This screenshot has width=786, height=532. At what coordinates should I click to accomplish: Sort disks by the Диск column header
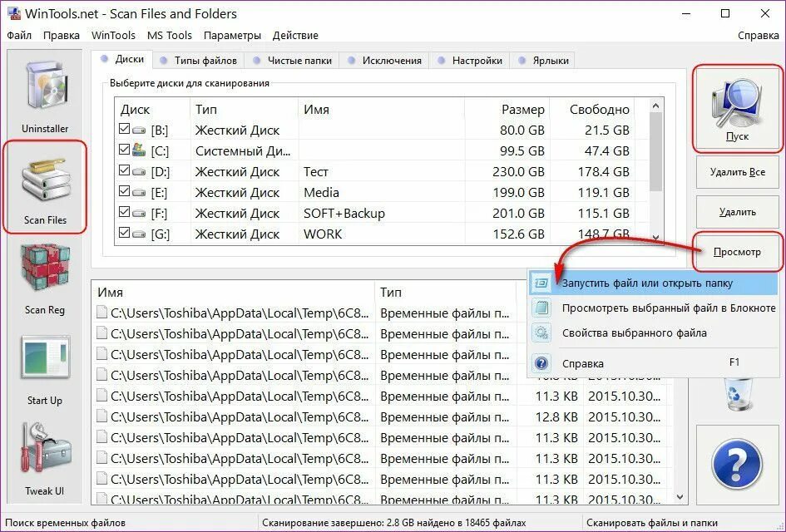(x=152, y=109)
